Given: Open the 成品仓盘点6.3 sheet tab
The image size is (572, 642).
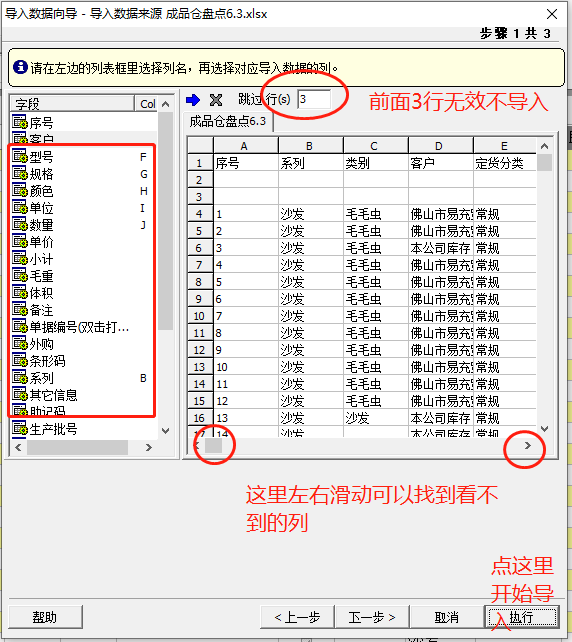Looking at the screenshot, I should pyautogui.click(x=228, y=122).
